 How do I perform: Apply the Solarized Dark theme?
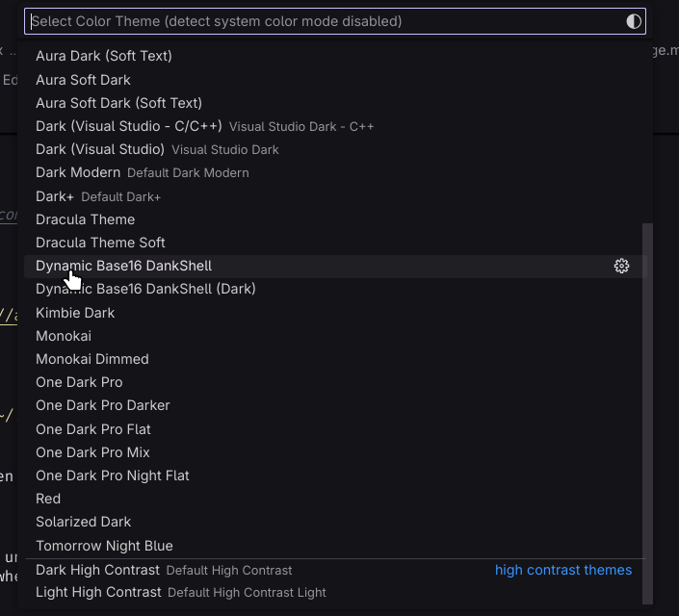click(83, 522)
